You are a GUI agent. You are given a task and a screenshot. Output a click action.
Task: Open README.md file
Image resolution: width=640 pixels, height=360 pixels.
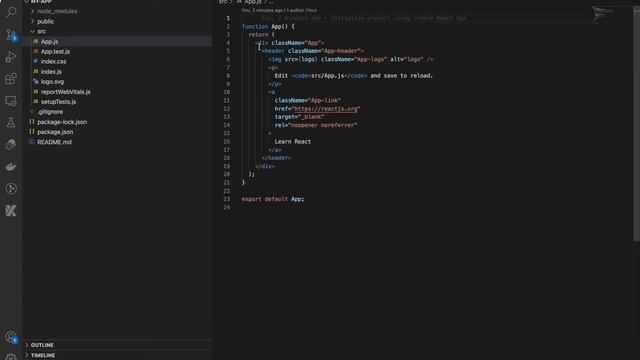(54, 142)
